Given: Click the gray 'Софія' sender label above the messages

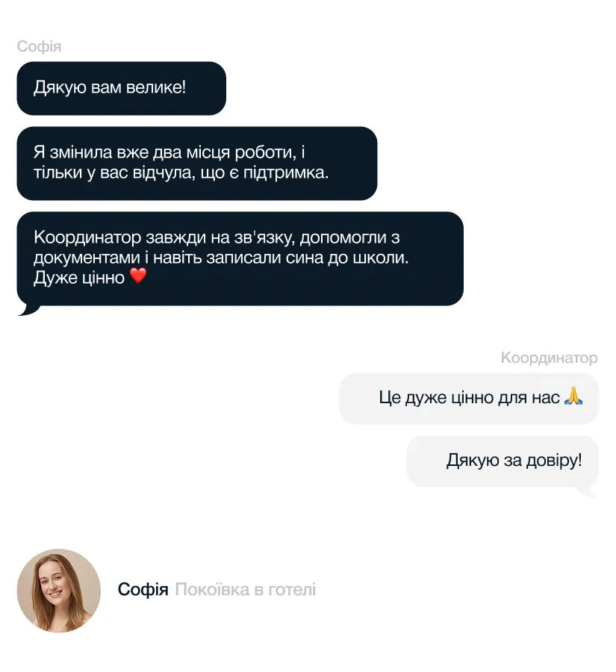Looking at the screenshot, I should pyautogui.click(x=39, y=46).
